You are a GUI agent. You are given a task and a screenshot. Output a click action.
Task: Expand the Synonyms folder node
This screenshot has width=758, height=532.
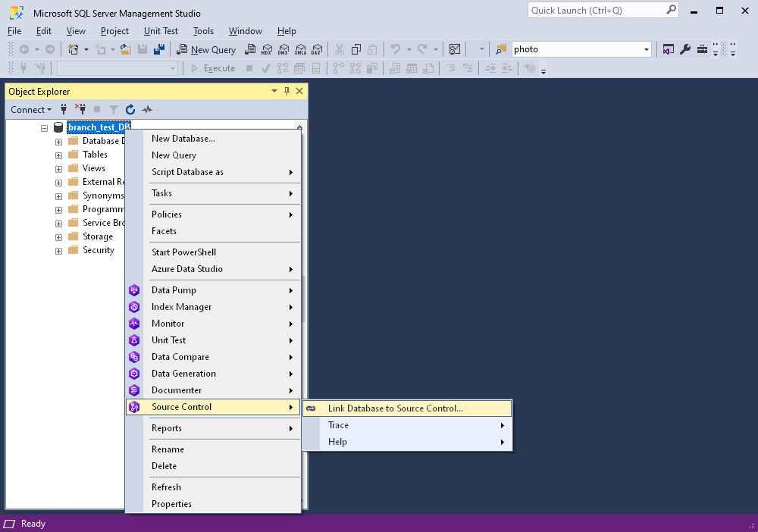tap(58, 197)
